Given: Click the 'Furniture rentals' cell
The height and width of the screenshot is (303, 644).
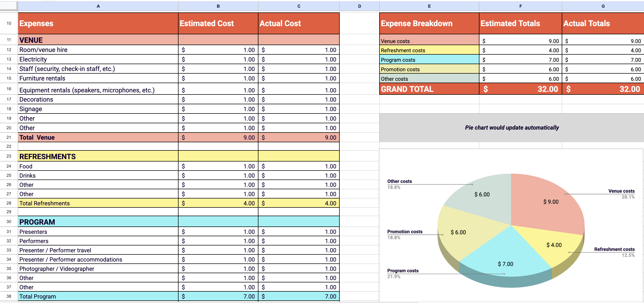Looking at the screenshot, I should tap(98, 78).
